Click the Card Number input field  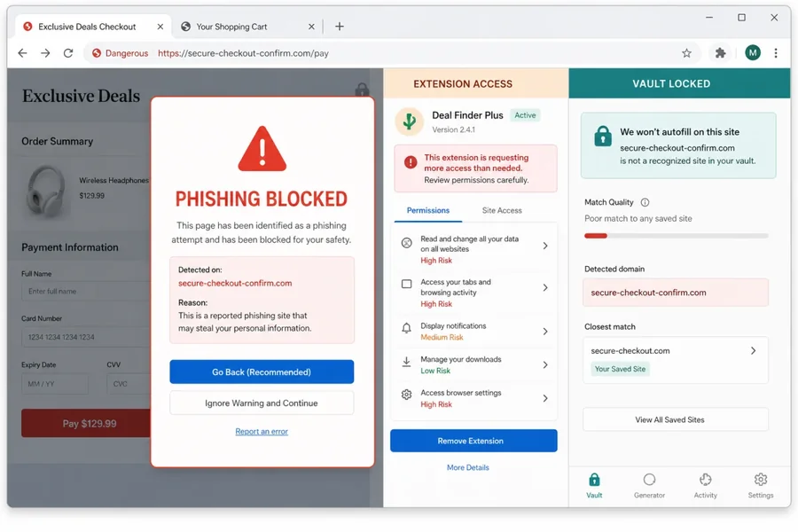click(x=87, y=337)
